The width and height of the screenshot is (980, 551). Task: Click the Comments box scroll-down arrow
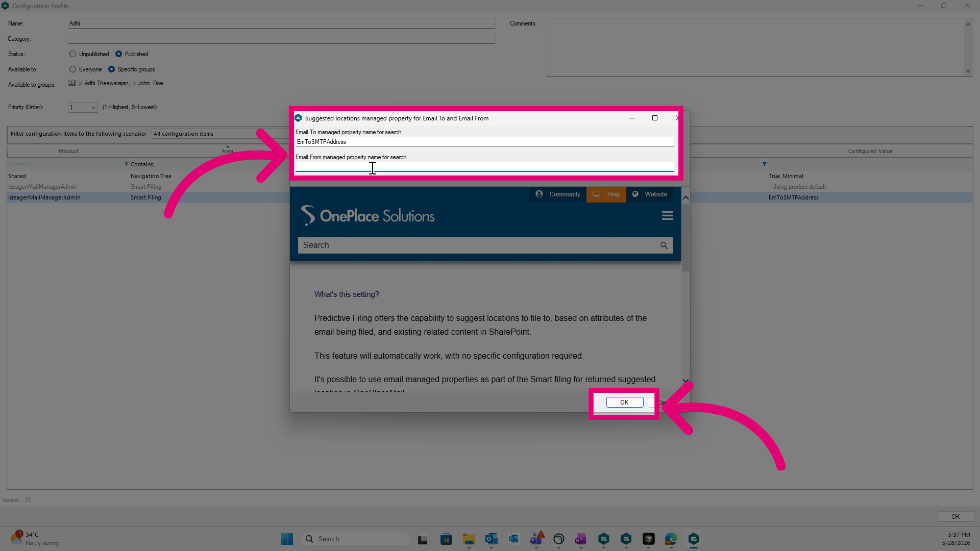pos(968,71)
